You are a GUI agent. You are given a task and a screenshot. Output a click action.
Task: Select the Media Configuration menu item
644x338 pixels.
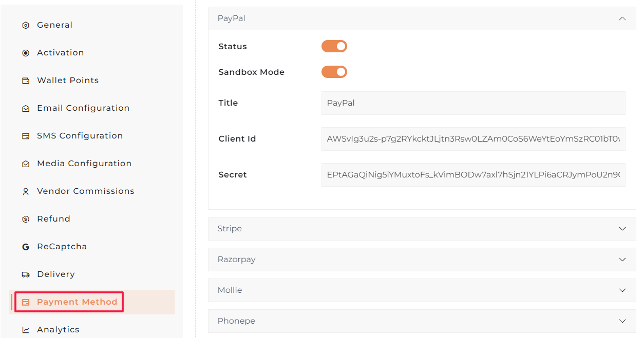point(84,164)
